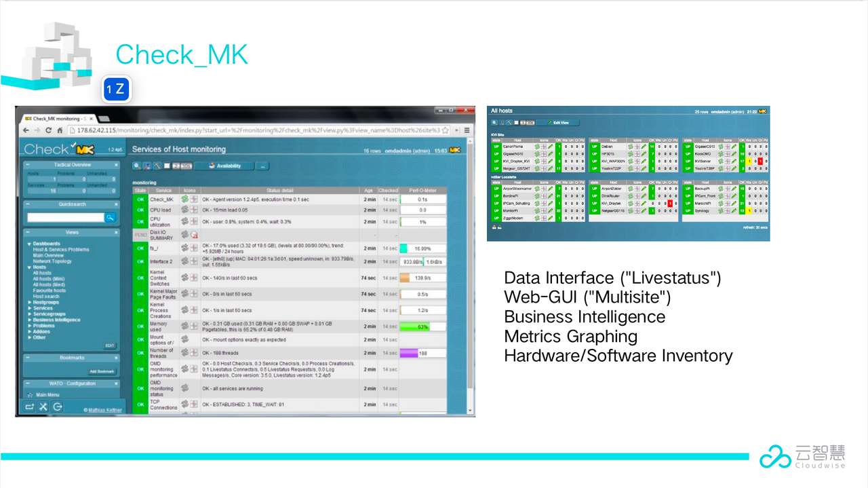Viewport: 868px width, 488px height.
Task: Expand the Addons tree node
Action: point(29,331)
